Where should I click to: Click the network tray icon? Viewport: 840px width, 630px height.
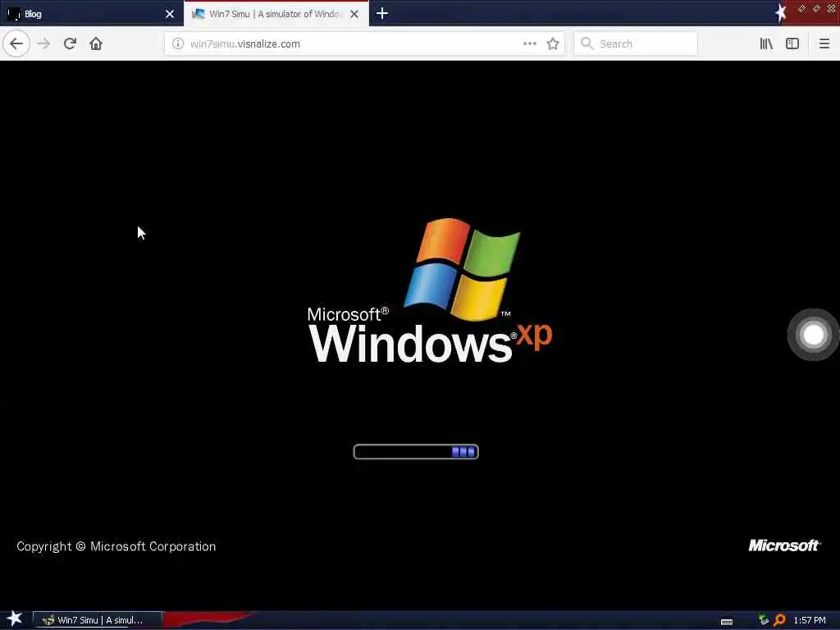click(764, 620)
